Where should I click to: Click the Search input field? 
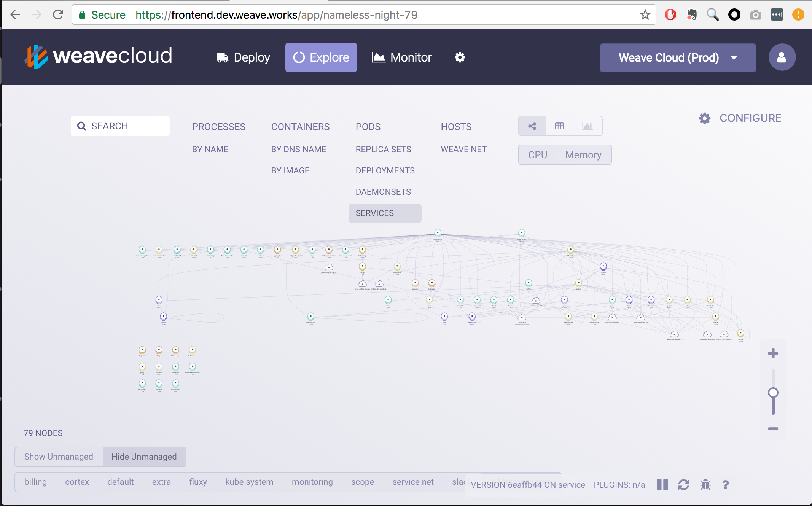tap(120, 126)
